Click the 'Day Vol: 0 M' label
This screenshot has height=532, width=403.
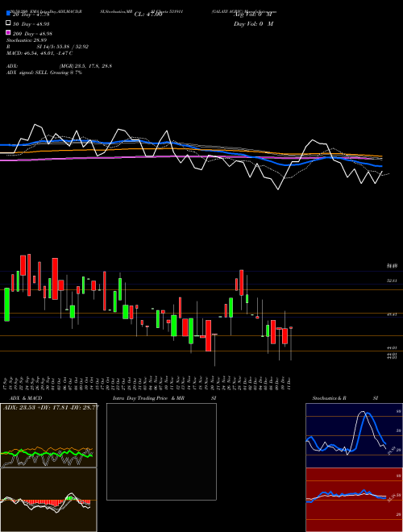(x=253, y=24)
